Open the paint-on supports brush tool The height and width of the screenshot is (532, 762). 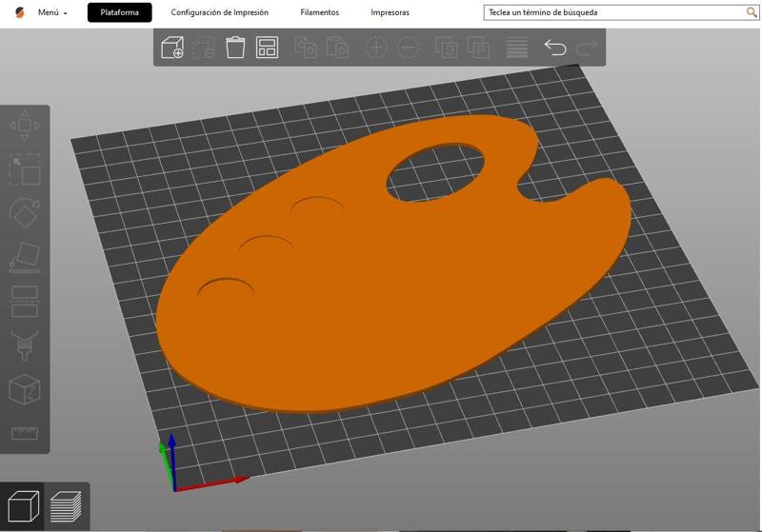click(x=25, y=345)
